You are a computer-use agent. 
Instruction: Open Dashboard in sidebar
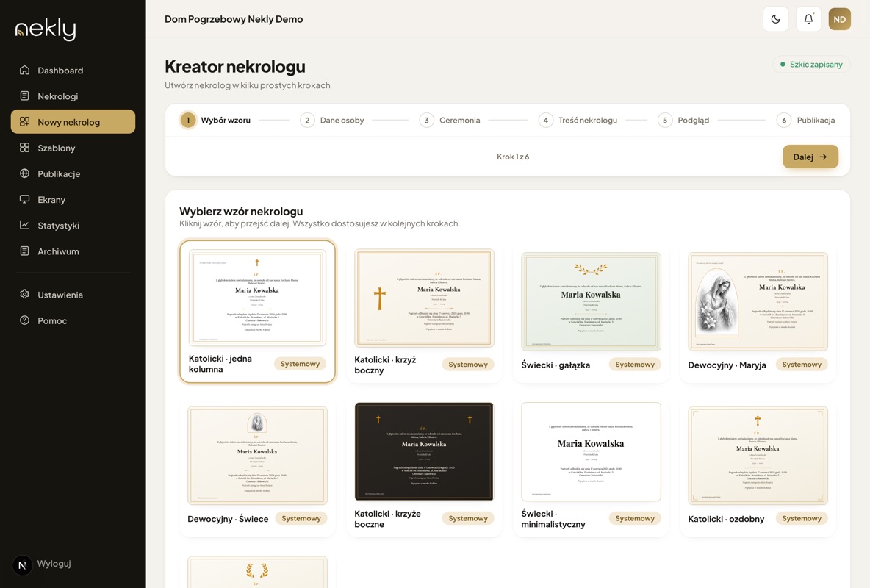(73, 70)
